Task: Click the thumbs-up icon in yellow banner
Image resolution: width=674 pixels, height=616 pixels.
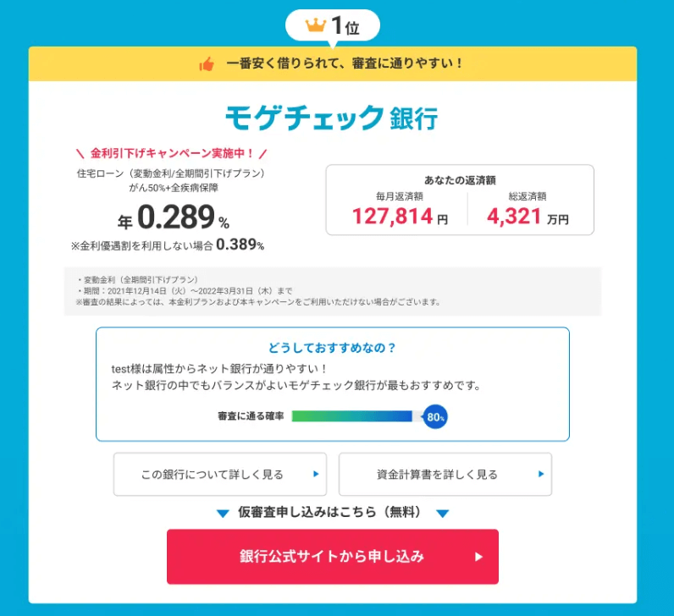Action: pos(207,64)
